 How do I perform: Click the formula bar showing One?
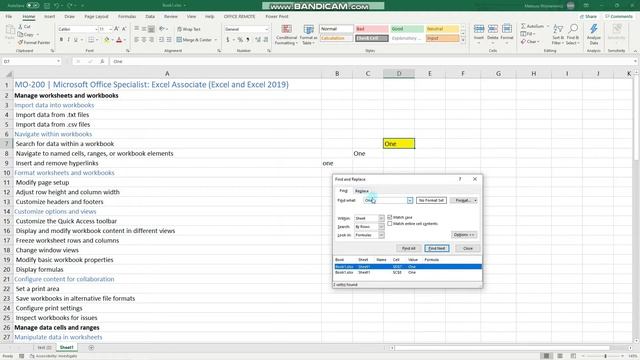coord(372,61)
